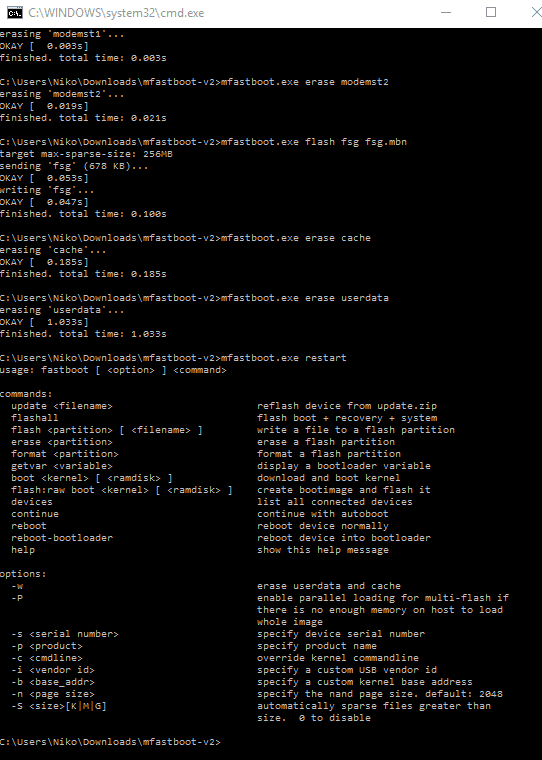Close the cmd.exe window
542x760 pixels.
pyautogui.click(x=535, y=13)
